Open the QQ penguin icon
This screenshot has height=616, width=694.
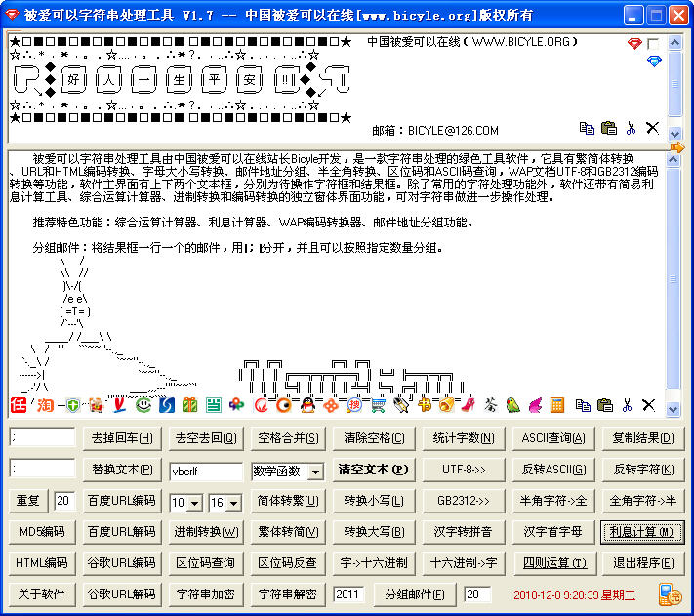(307, 405)
